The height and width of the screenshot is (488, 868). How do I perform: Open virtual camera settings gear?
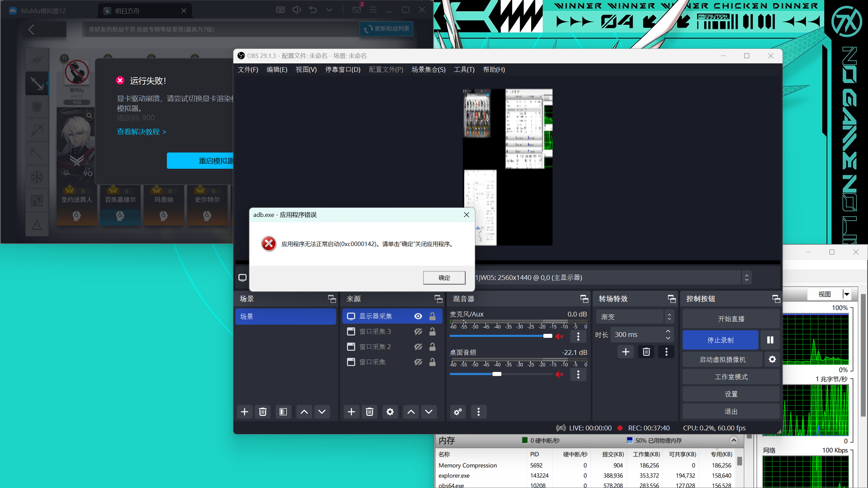pos(772,359)
